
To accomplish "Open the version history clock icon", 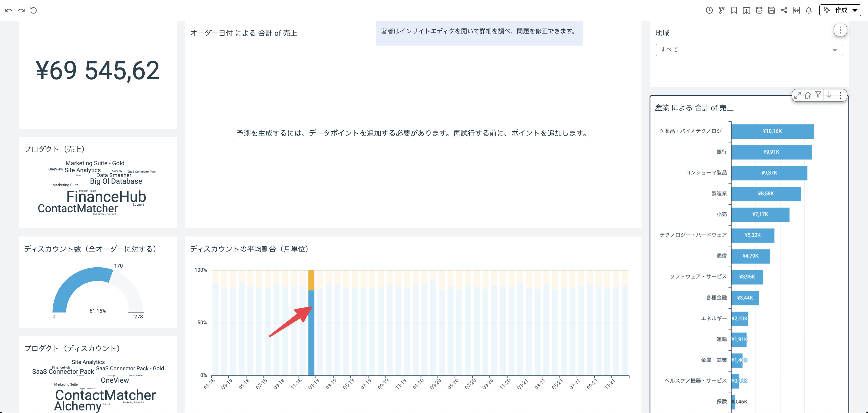I will pos(710,10).
